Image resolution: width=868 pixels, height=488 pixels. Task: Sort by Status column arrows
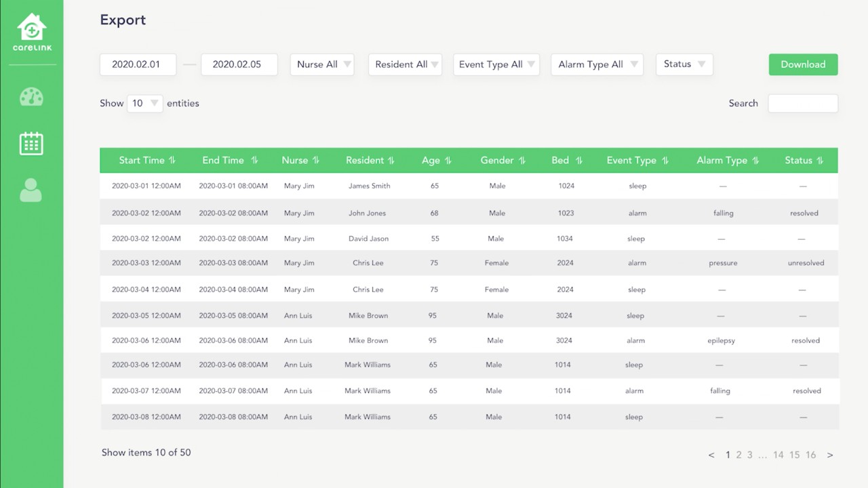pyautogui.click(x=820, y=161)
